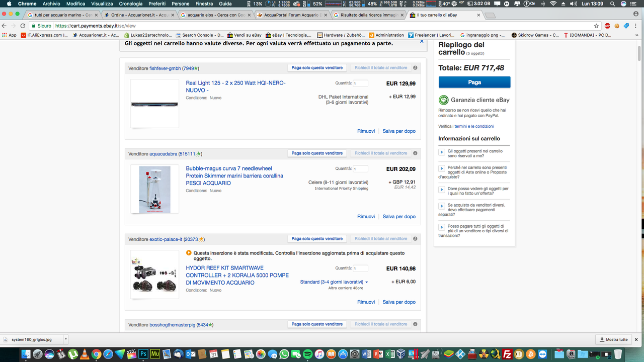Save Bubble-magus skimmer for later
Image resolution: width=644 pixels, height=362 pixels.
[399, 217]
